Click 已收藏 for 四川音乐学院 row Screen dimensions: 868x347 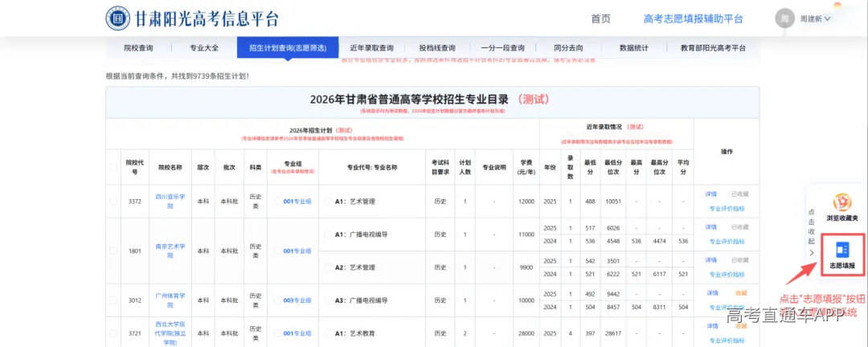point(739,194)
